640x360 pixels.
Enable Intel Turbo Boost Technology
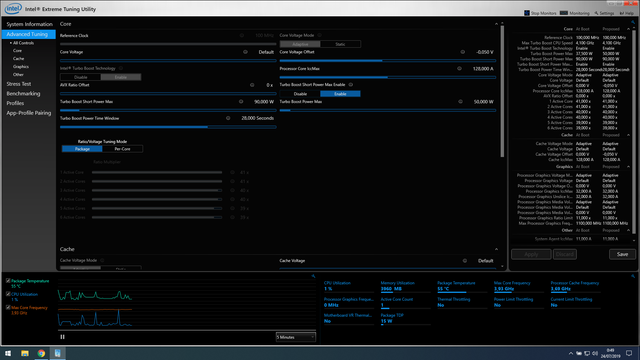click(x=120, y=77)
